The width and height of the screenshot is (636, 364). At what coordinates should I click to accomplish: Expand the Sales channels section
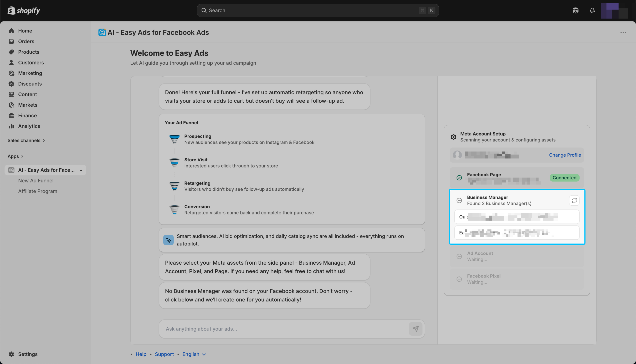(26, 140)
